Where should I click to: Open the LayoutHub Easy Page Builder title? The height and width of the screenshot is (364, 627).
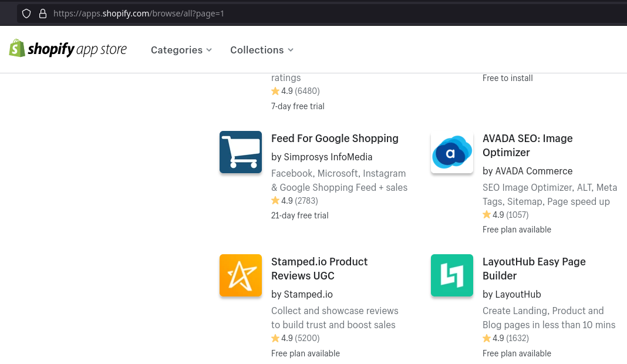(534, 269)
